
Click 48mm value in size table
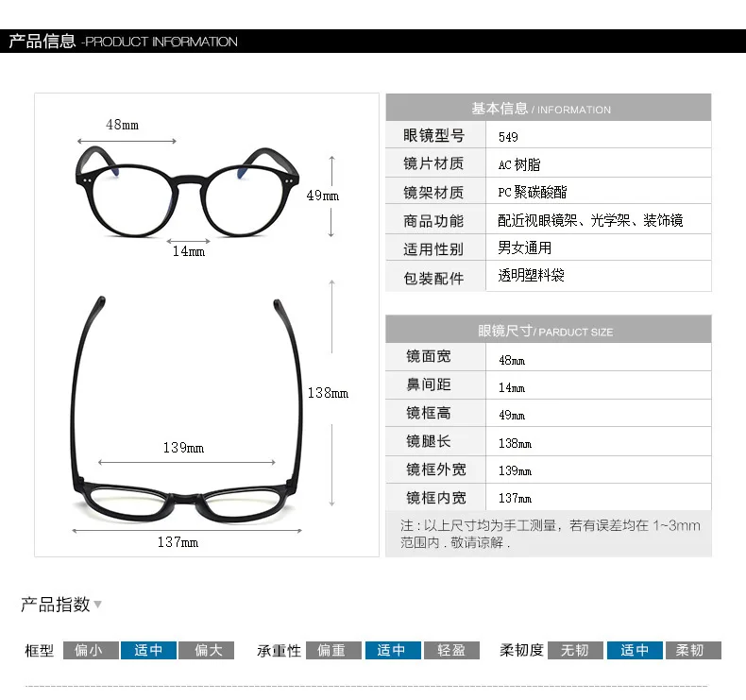[x=512, y=360]
